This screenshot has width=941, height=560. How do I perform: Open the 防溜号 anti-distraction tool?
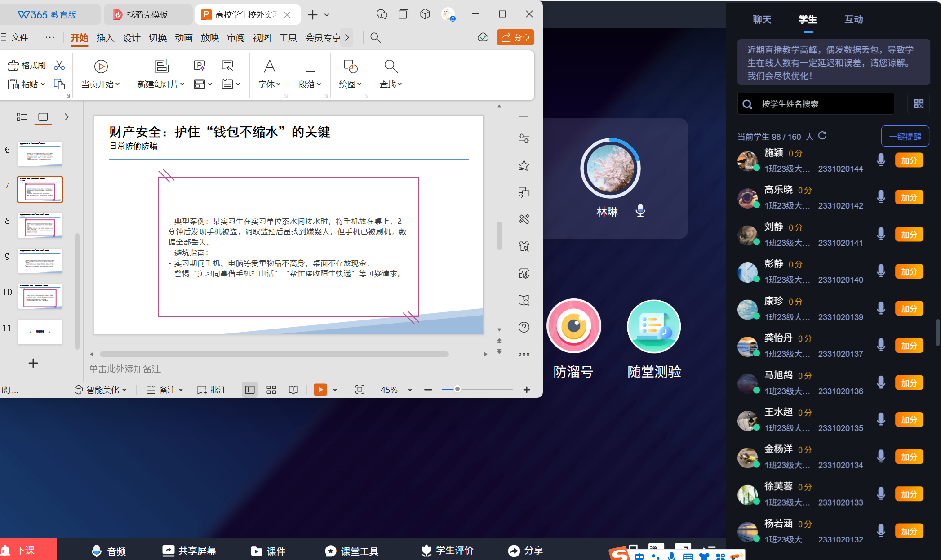[573, 326]
